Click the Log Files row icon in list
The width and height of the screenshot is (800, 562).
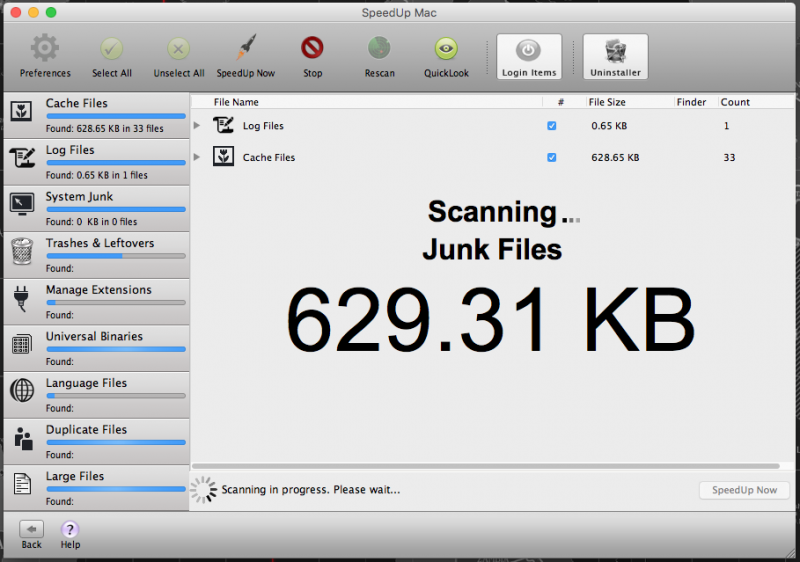tap(223, 125)
